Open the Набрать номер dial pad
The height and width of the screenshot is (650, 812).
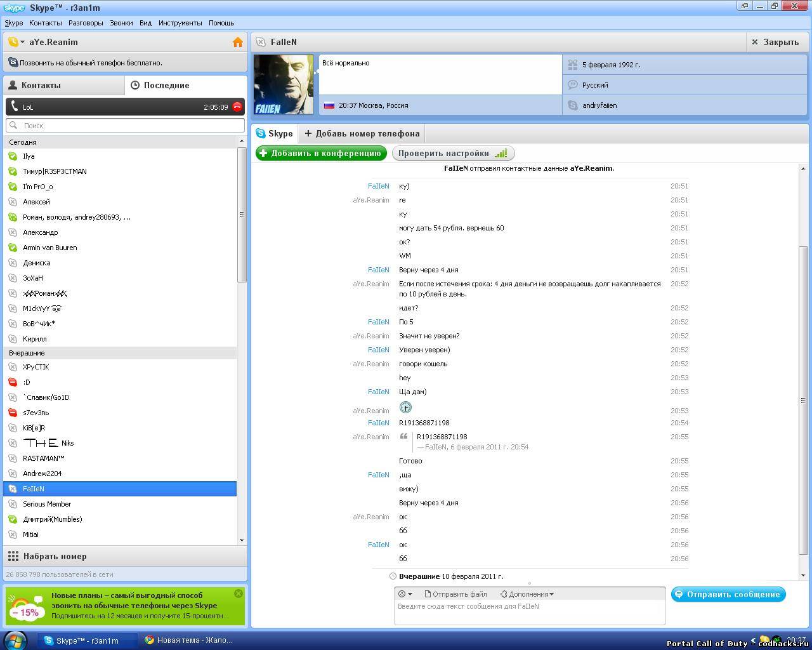coord(125,556)
